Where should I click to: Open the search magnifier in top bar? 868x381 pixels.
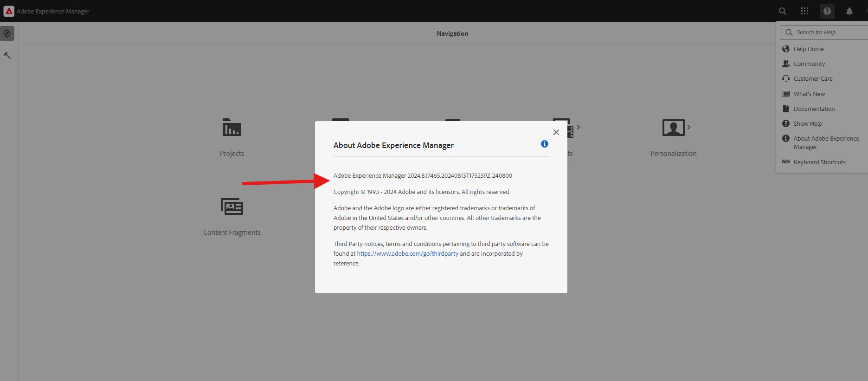click(x=783, y=11)
